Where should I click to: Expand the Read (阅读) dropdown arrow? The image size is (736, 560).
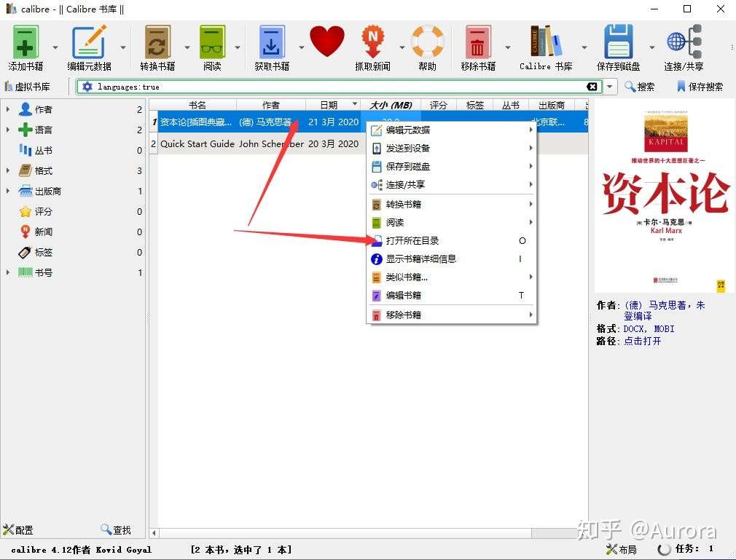[237, 47]
